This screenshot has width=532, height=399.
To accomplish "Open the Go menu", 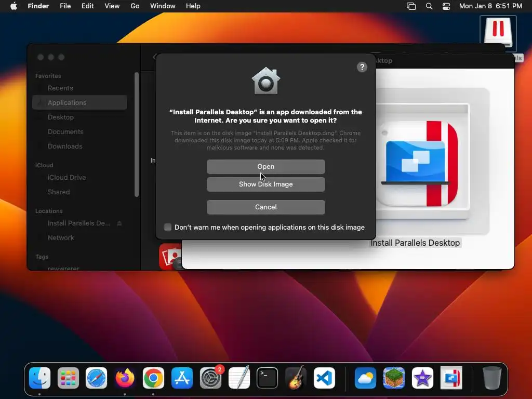I will (135, 6).
